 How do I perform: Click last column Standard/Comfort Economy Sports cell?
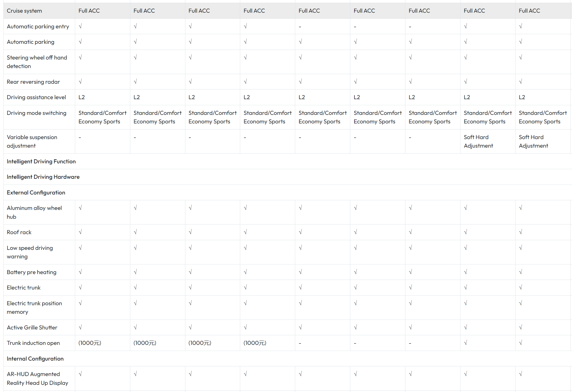pyautogui.click(x=543, y=117)
